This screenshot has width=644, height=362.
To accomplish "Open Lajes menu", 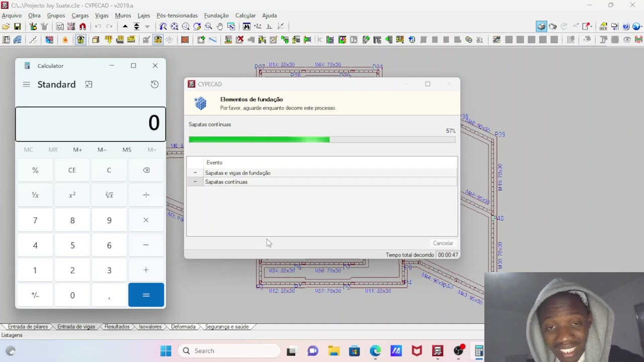I will click(x=144, y=16).
